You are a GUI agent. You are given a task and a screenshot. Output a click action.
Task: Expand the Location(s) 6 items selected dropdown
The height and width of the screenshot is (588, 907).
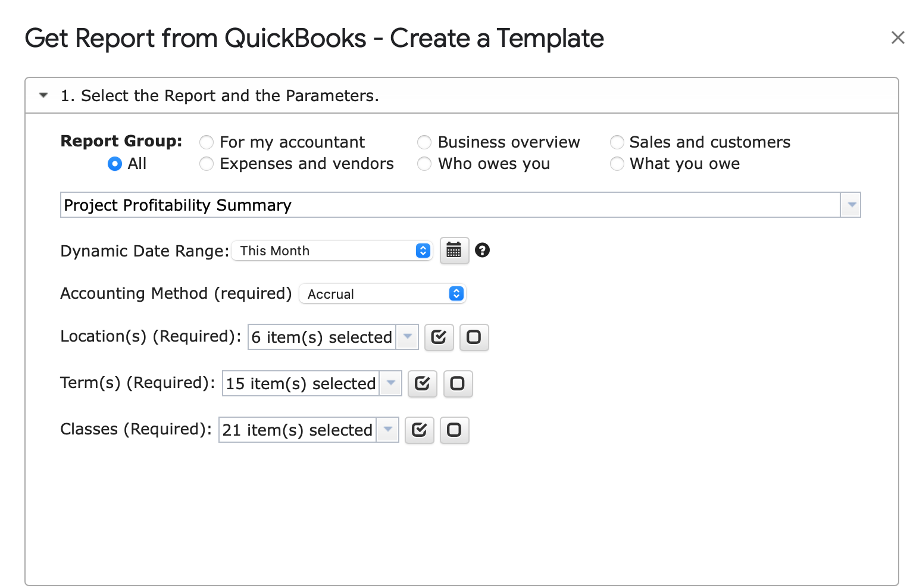(x=408, y=337)
